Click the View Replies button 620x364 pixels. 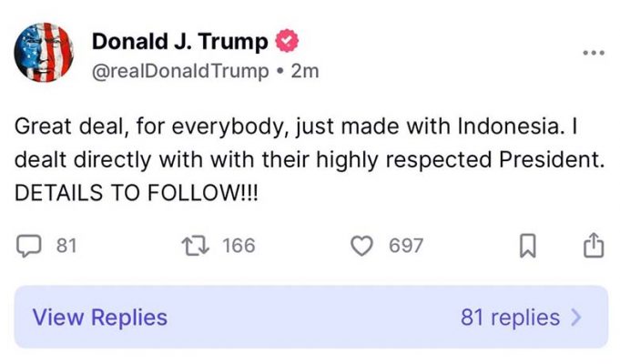100,318
